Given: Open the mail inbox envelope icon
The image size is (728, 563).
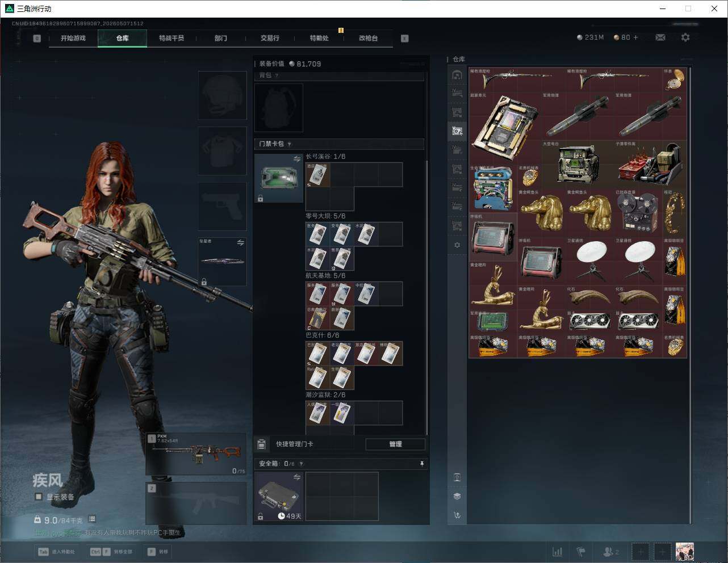Looking at the screenshot, I should pos(660,37).
